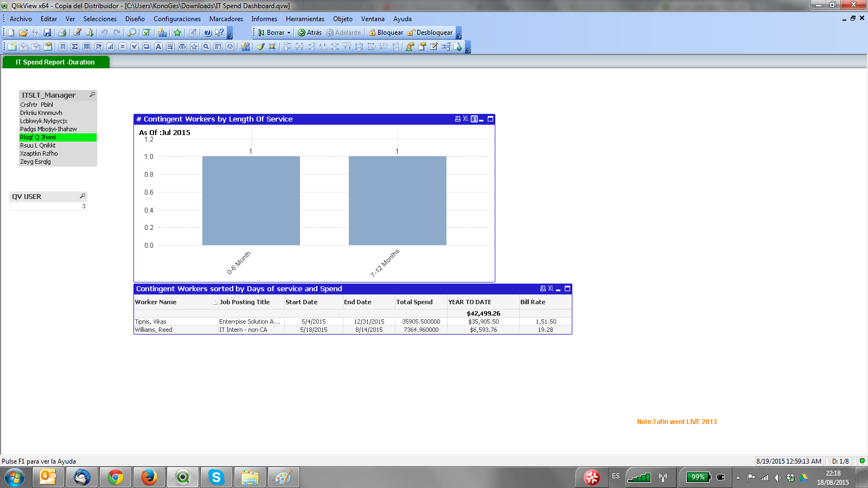
Task: Click the Format Painter brush icon
Action: pyautogui.click(x=260, y=47)
